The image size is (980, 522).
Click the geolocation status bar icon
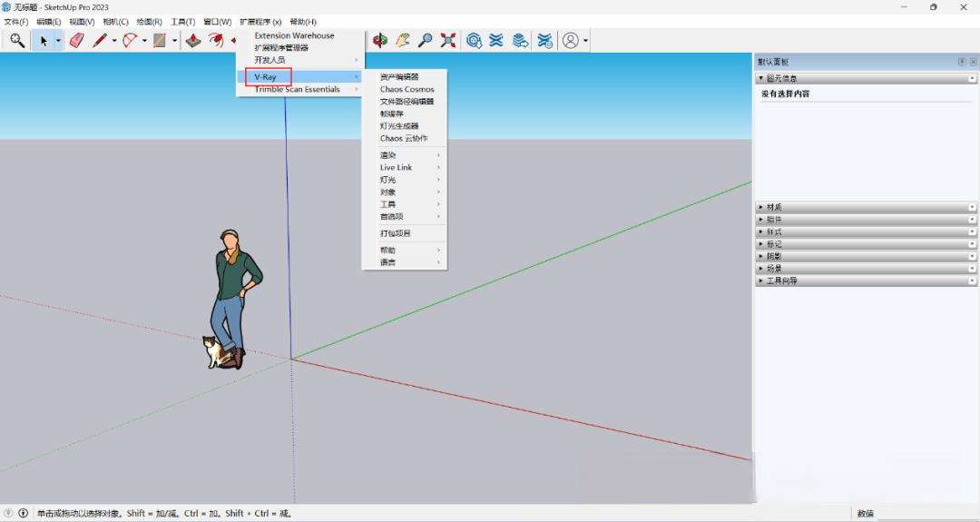pyautogui.click(x=9, y=513)
